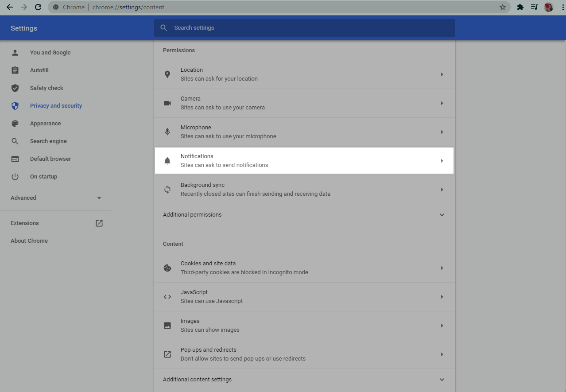Open the About Chrome link
566x392 pixels.
29,241
